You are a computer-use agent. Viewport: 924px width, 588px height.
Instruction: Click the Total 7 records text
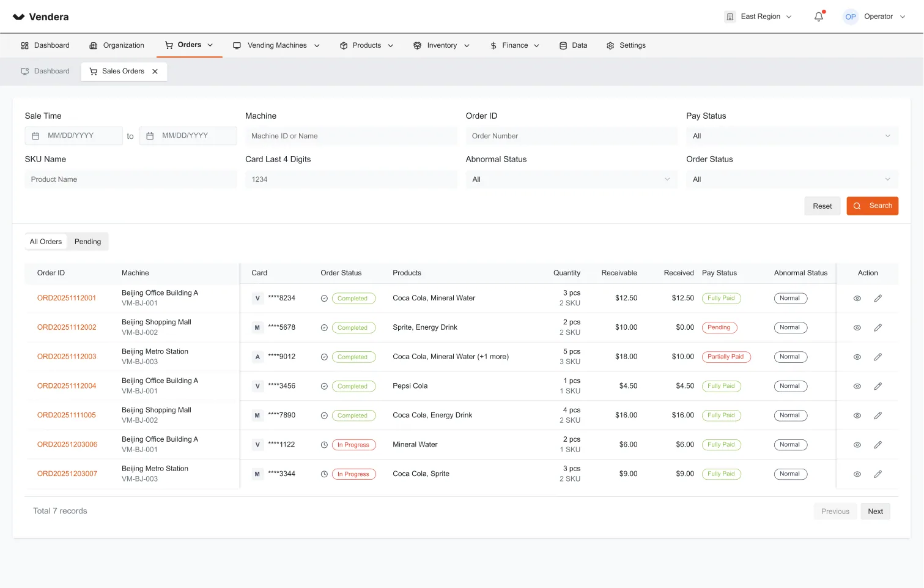[60, 512]
